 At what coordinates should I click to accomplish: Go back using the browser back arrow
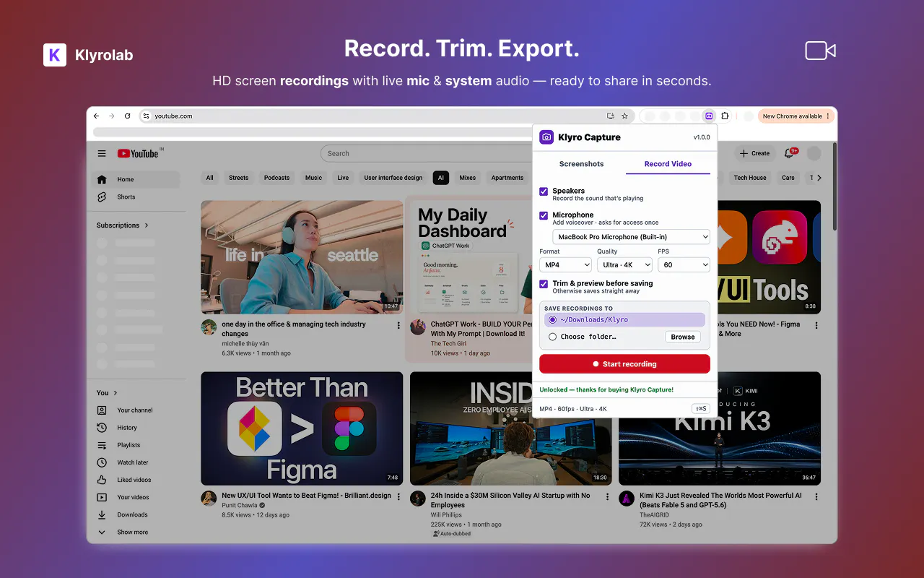click(97, 116)
